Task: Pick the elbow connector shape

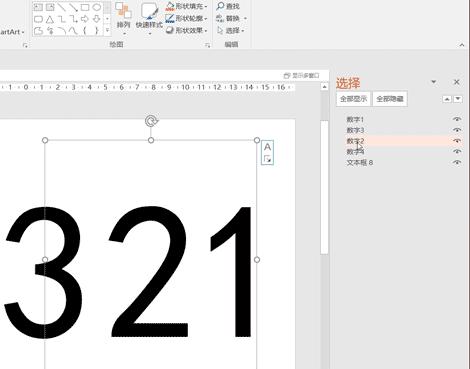Action: pos(62,19)
